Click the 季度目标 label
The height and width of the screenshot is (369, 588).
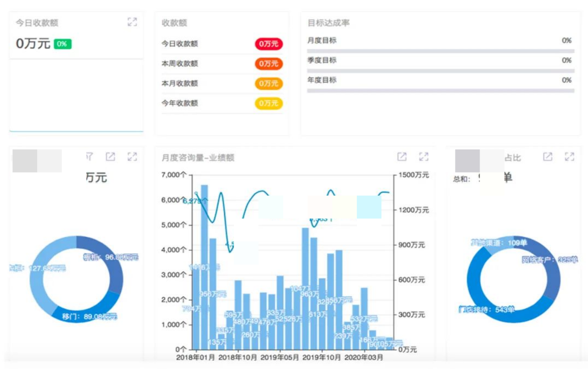tap(322, 60)
